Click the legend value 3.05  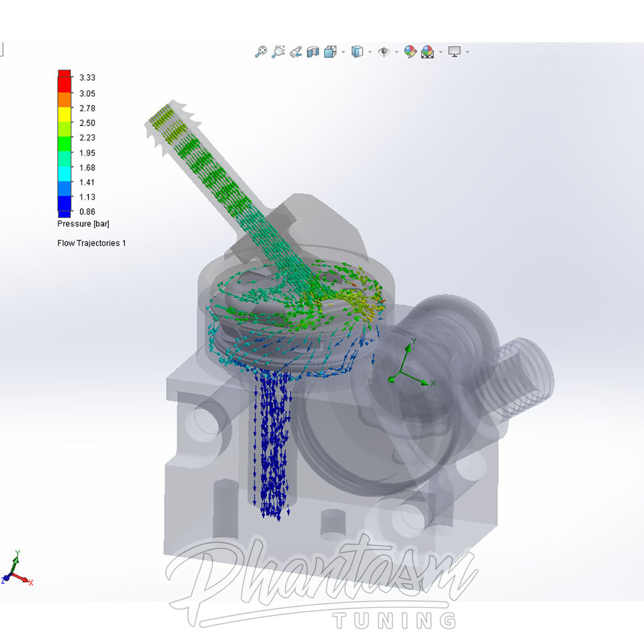[x=87, y=93]
